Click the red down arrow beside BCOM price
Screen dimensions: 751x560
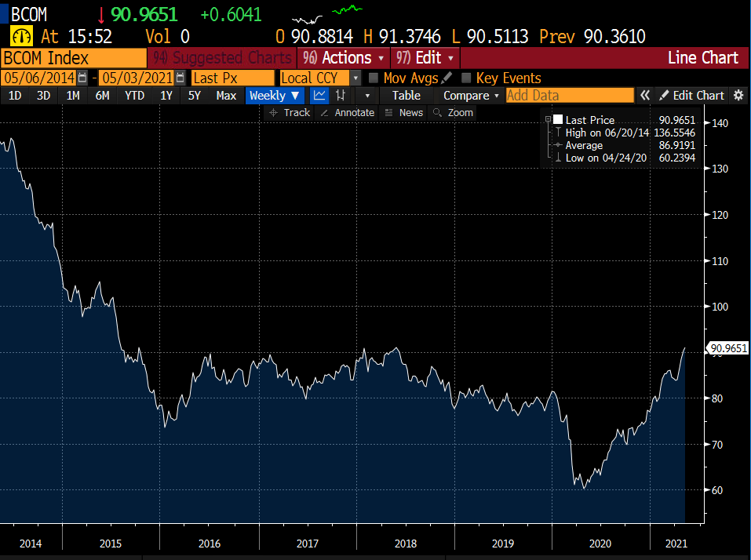click(100, 16)
